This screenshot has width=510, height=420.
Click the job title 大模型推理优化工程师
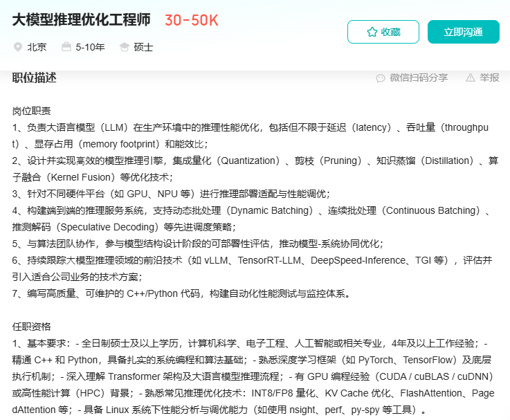pyautogui.click(x=82, y=20)
